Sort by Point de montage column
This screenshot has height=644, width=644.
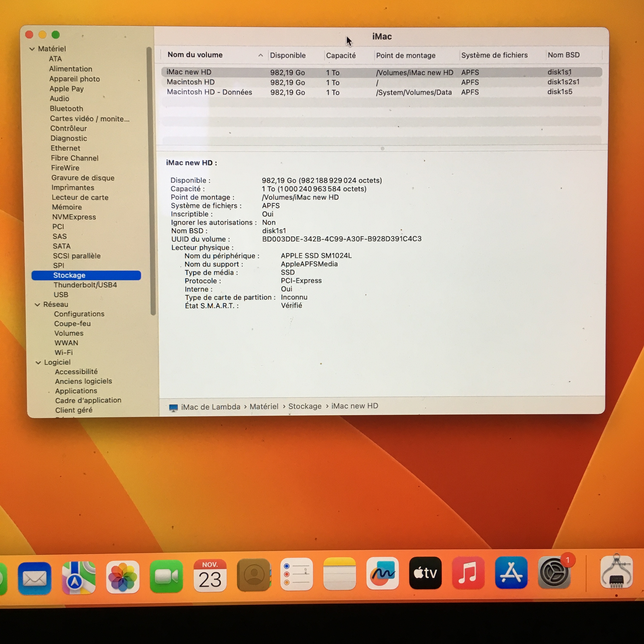click(x=406, y=55)
